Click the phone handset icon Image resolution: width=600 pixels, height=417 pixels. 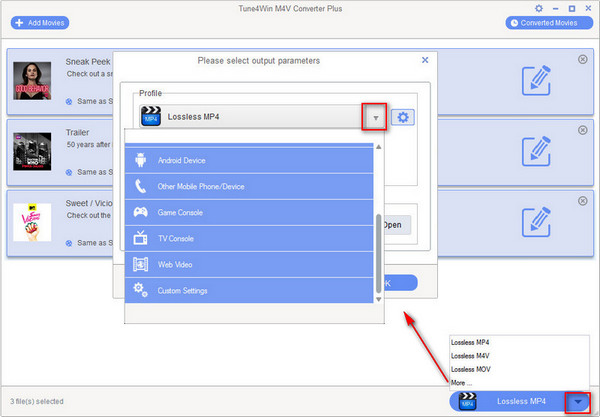pos(140,186)
